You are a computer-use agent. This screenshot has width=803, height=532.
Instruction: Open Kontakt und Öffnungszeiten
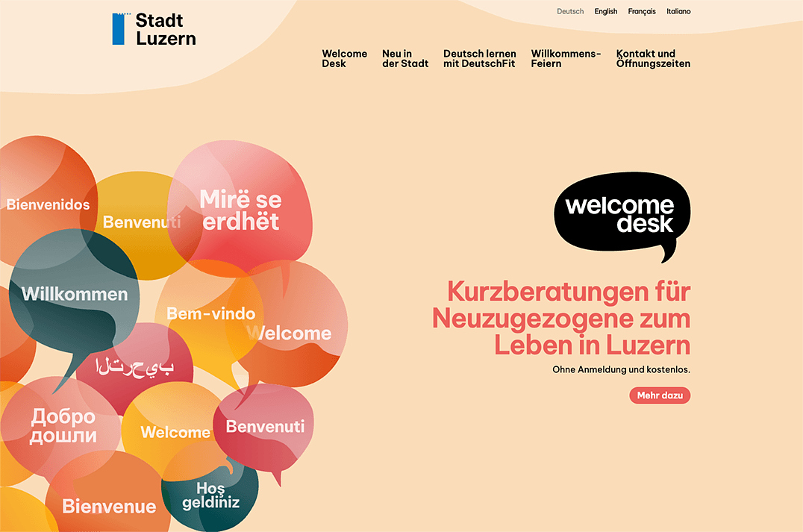653,58
